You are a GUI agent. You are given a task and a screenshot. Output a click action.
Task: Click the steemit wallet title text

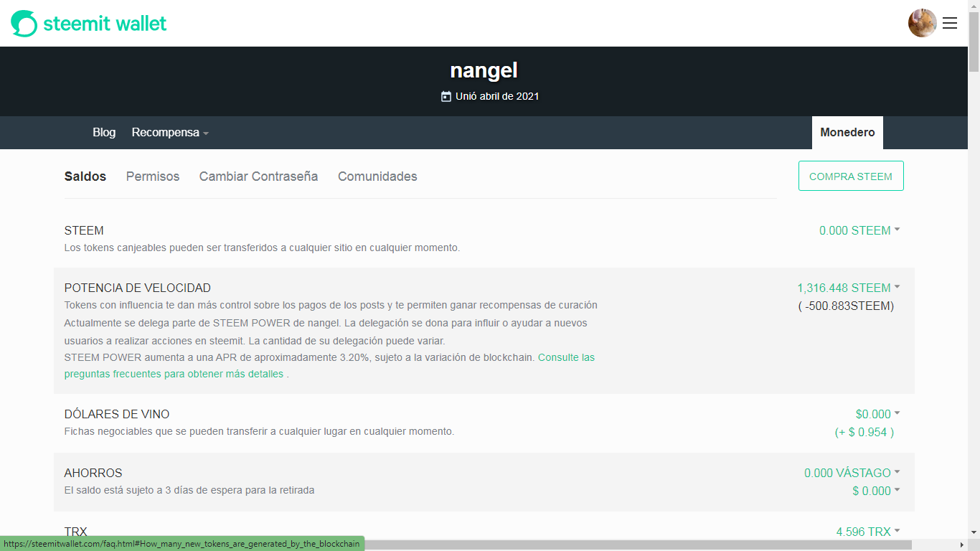105,24
